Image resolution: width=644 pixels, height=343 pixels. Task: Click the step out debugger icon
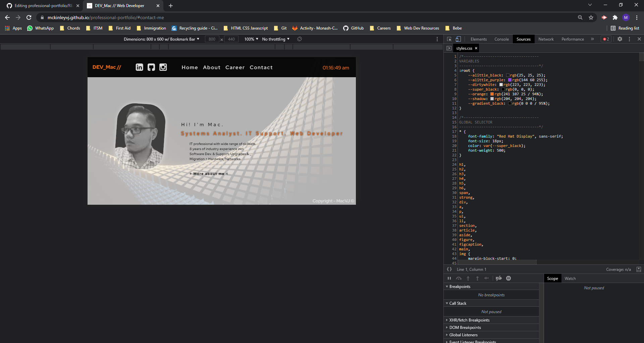477,278
